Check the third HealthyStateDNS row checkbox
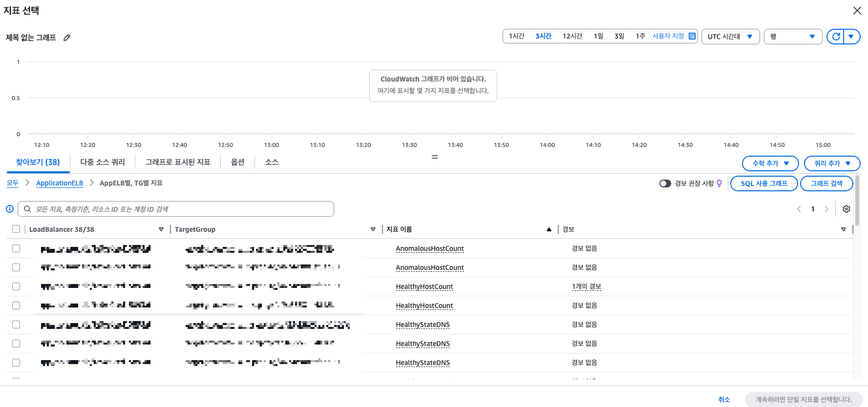Image resolution: width=868 pixels, height=407 pixels. click(16, 363)
